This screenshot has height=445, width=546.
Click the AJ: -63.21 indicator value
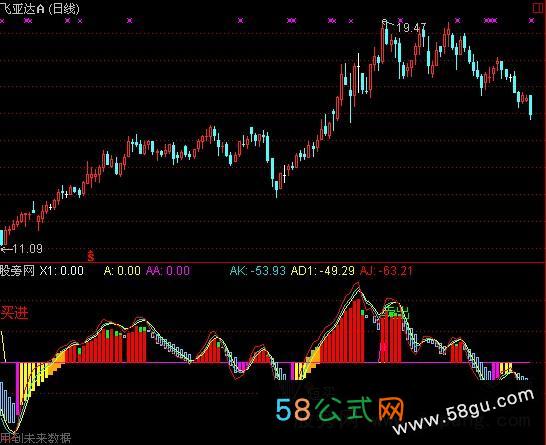point(387,270)
